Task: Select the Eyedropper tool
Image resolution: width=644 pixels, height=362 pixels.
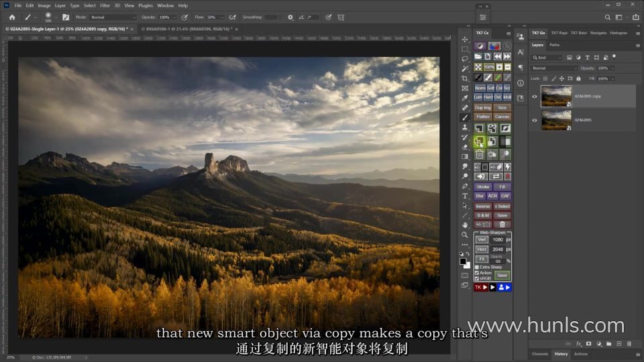Action: point(464,98)
